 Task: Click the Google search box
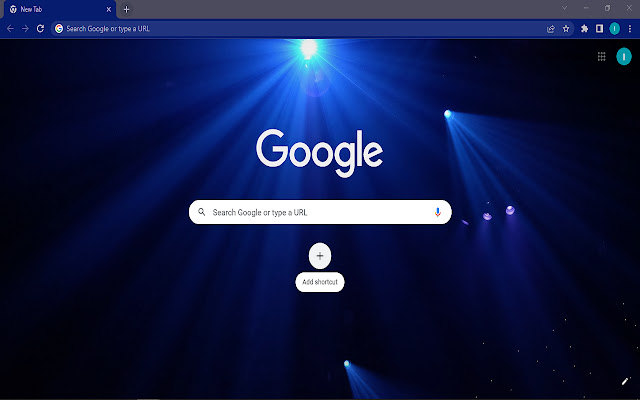click(320, 212)
